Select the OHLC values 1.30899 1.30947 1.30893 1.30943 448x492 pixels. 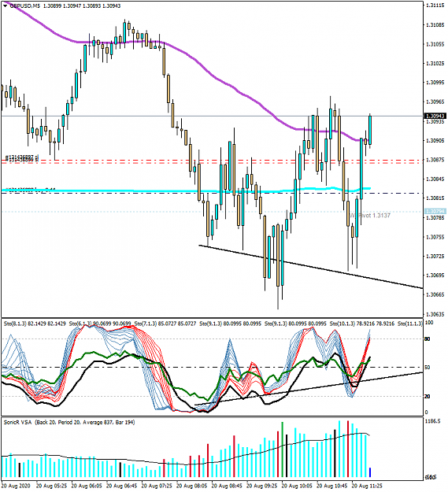pos(82,6)
